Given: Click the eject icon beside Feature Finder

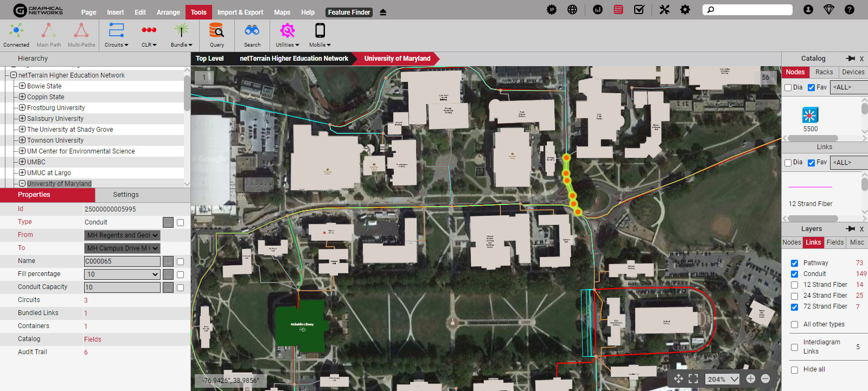Looking at the screenshot, I should 383,12.
